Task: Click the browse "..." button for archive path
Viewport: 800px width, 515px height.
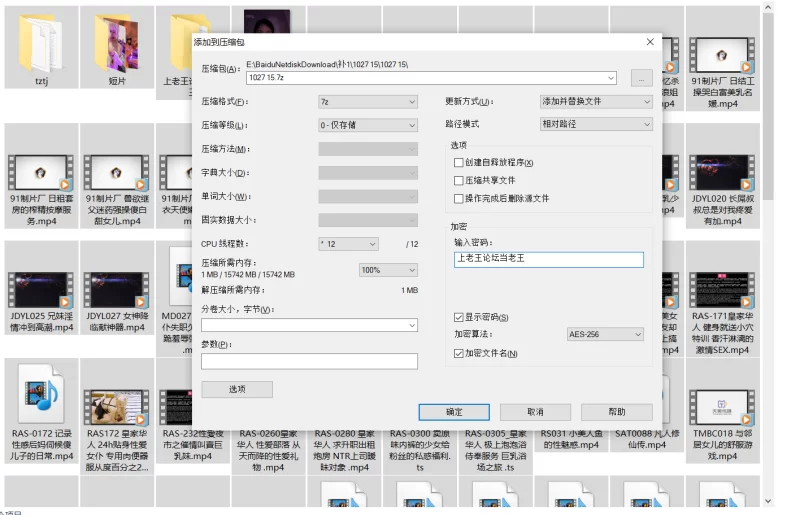Action: click(641, 78)
